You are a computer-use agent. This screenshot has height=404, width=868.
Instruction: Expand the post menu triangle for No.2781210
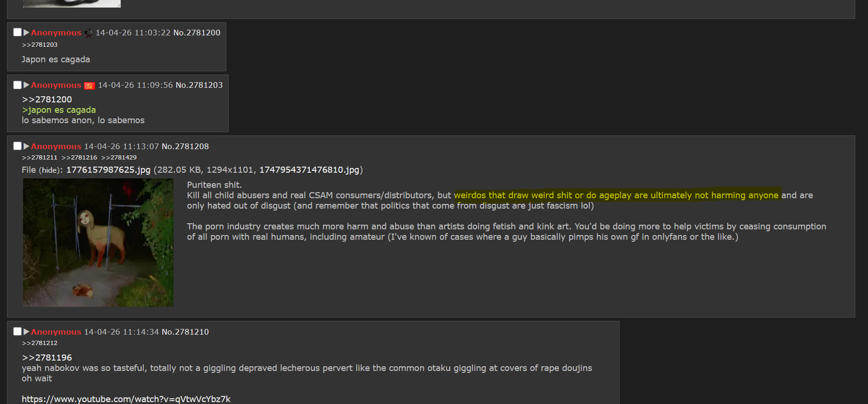[26, 332]
